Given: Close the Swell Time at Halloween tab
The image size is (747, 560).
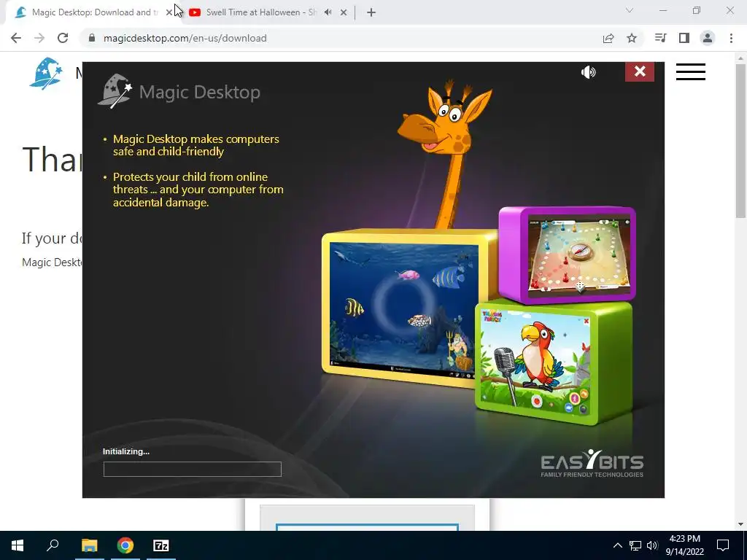Looking at the screenshot, I should click(344, 12).
